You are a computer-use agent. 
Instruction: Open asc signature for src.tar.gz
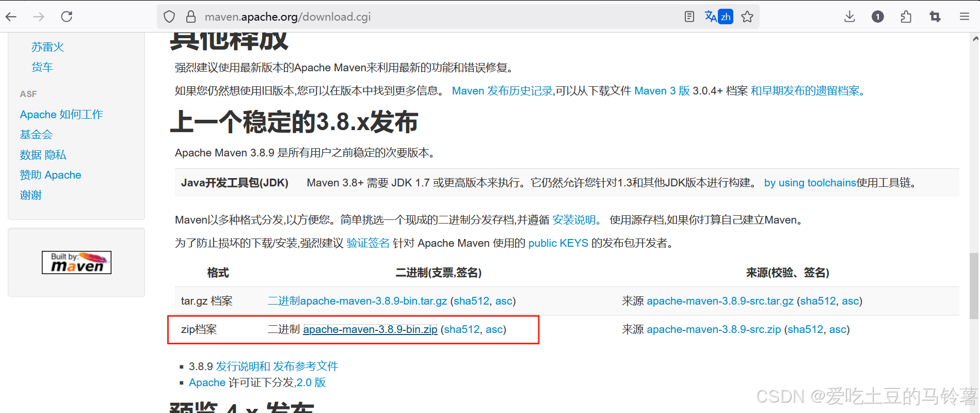[850, 301]
